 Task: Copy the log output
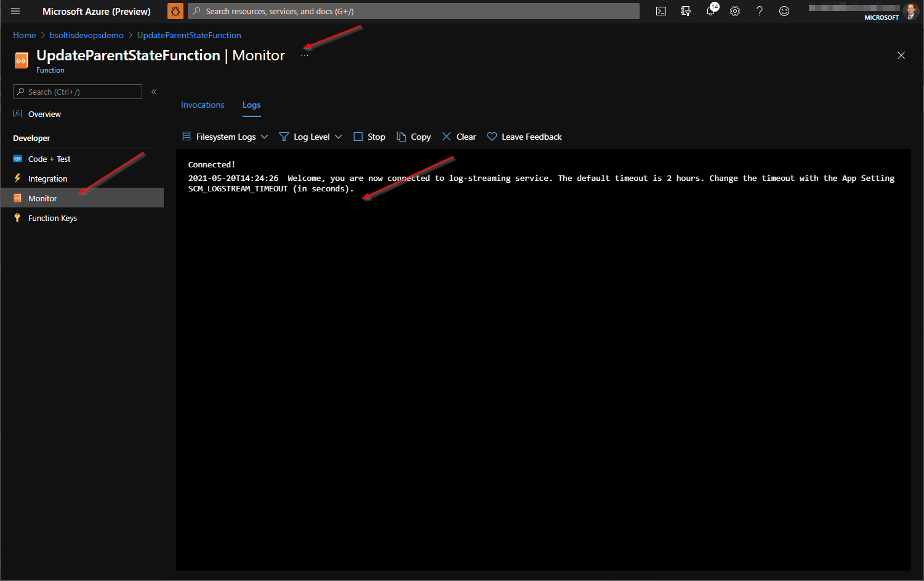pos(414,137)
